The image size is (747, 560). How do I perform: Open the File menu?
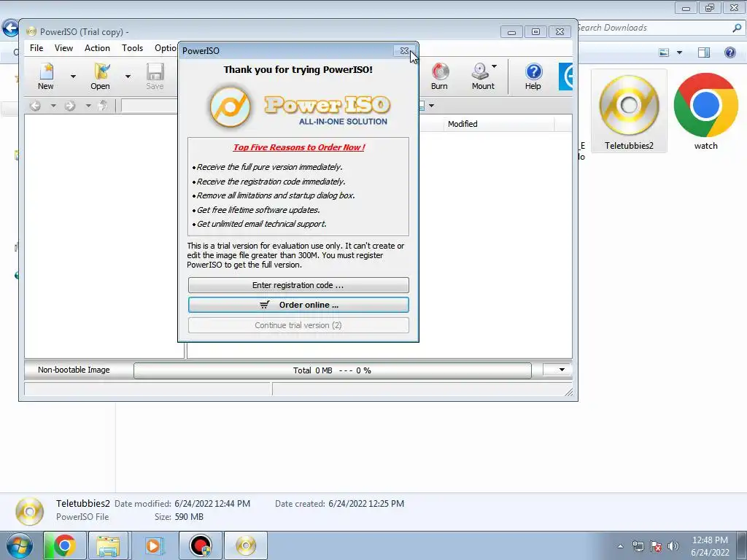[x=36, y=48]
